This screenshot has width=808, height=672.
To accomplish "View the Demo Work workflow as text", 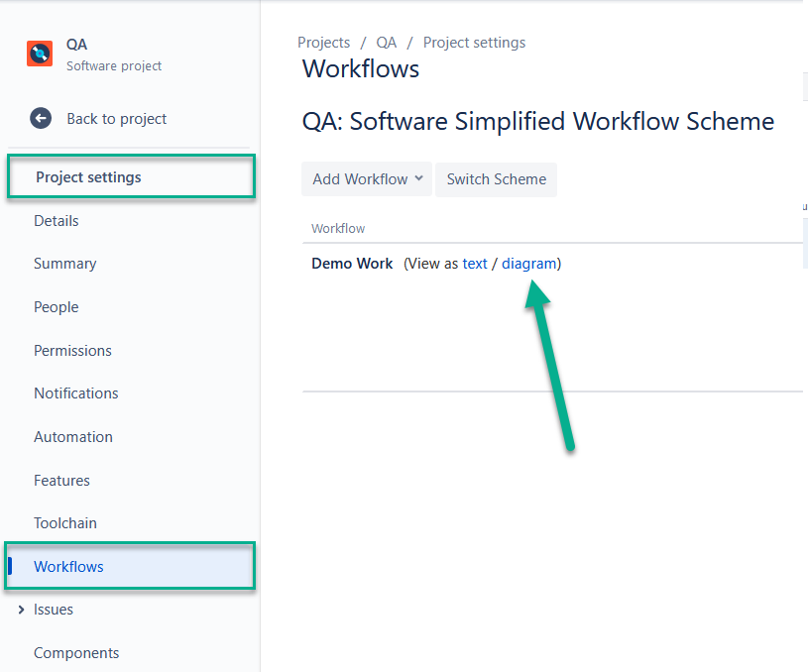I will click(475, 264).
